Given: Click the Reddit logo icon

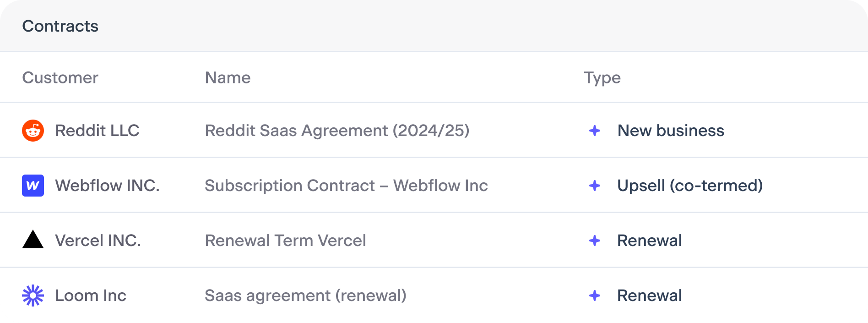Looking at the screenshot, I should click(x=33, y=131).
